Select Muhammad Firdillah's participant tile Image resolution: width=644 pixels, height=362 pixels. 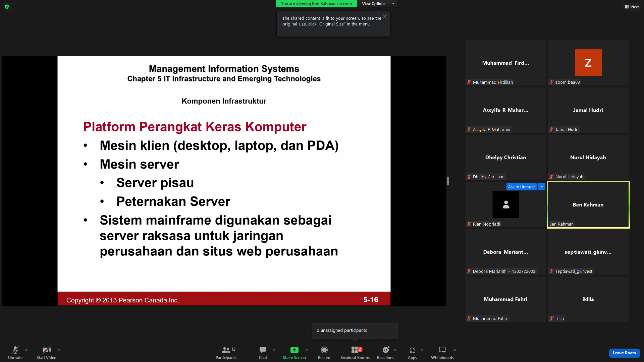(505, 63)
